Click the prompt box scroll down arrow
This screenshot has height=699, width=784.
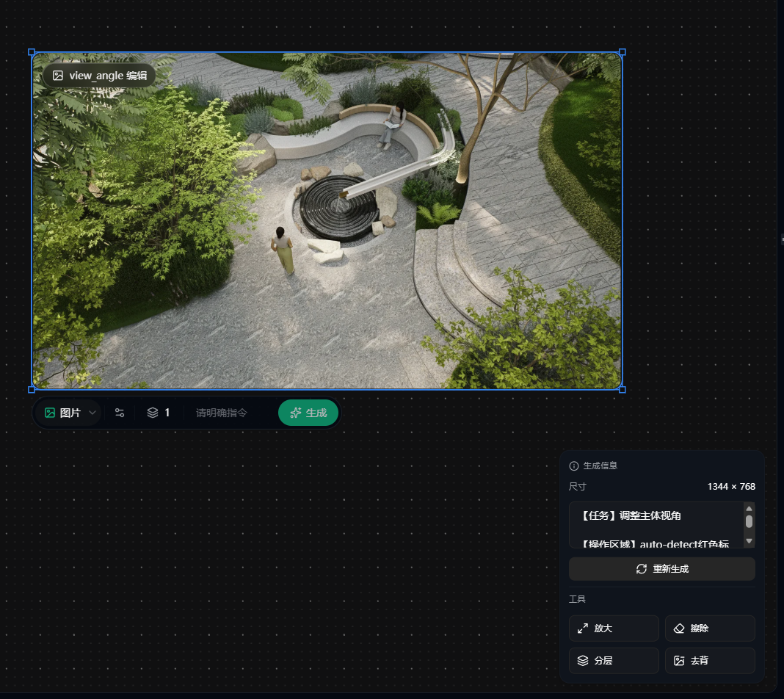click(749, 541)
